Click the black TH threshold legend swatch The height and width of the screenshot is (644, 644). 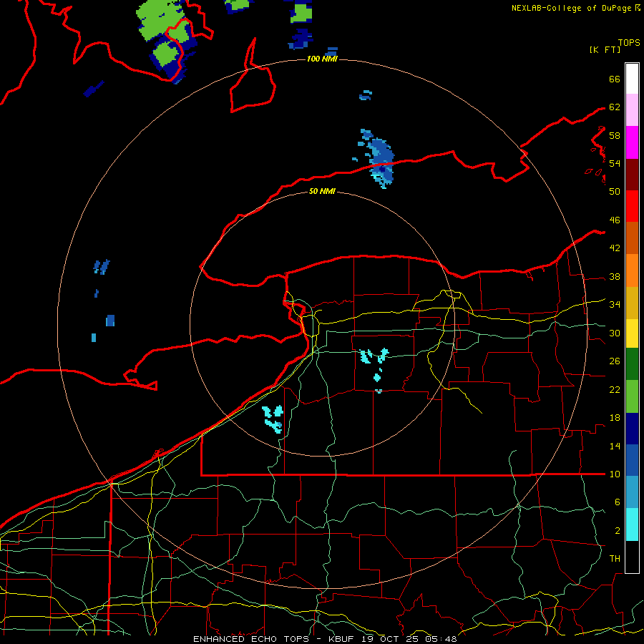[x=632, y=557]
